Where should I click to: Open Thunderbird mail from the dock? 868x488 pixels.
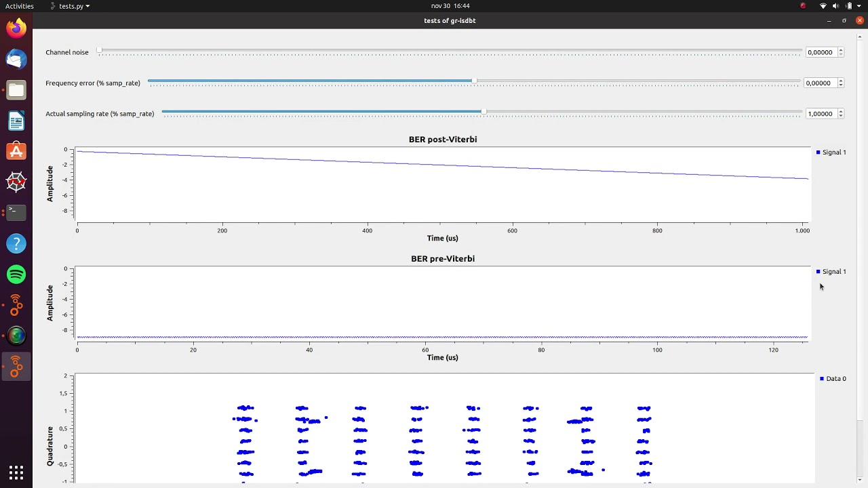coord(16,60)
